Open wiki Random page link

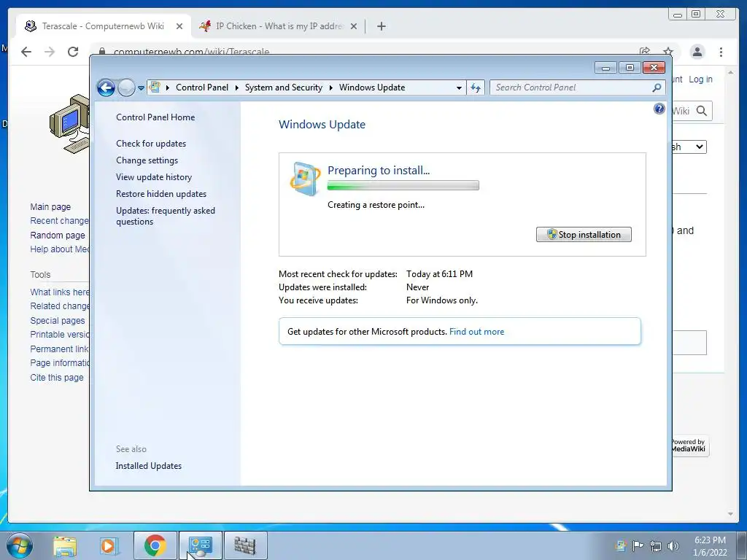58,236
